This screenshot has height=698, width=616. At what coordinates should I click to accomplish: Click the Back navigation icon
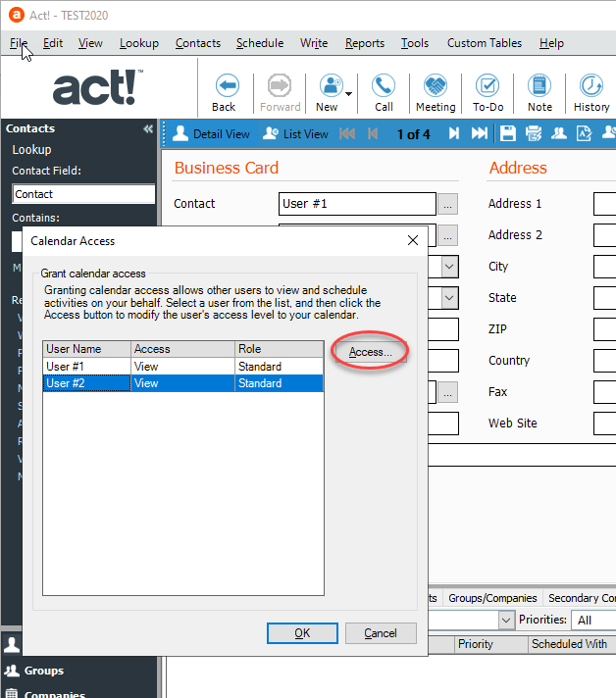pyautogui.click(x=228, y=85)
